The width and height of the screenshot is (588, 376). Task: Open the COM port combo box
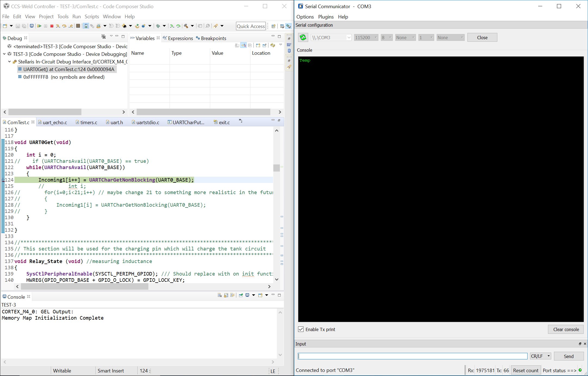[x=331, y=38]
